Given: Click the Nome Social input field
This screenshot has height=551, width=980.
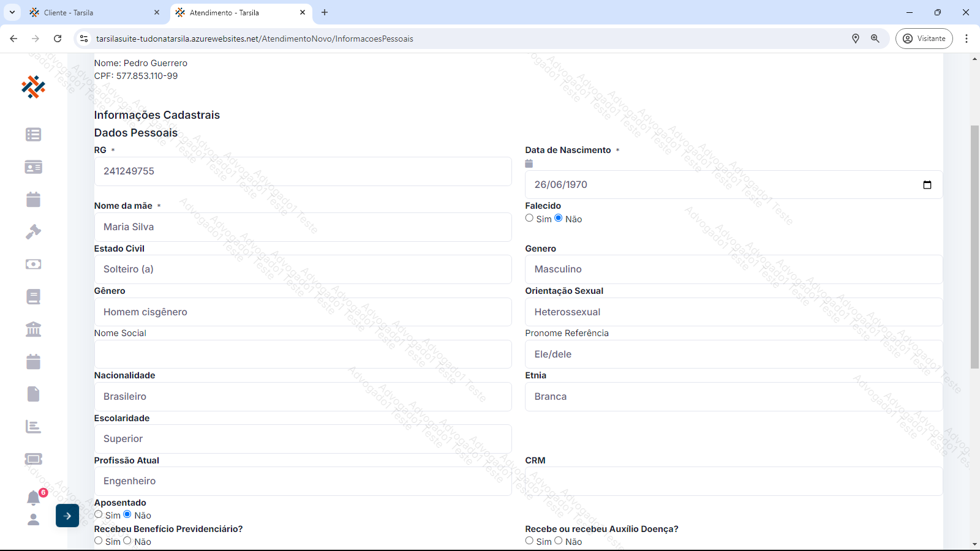Looking at the screenshot, I should [x=303, y=354].
